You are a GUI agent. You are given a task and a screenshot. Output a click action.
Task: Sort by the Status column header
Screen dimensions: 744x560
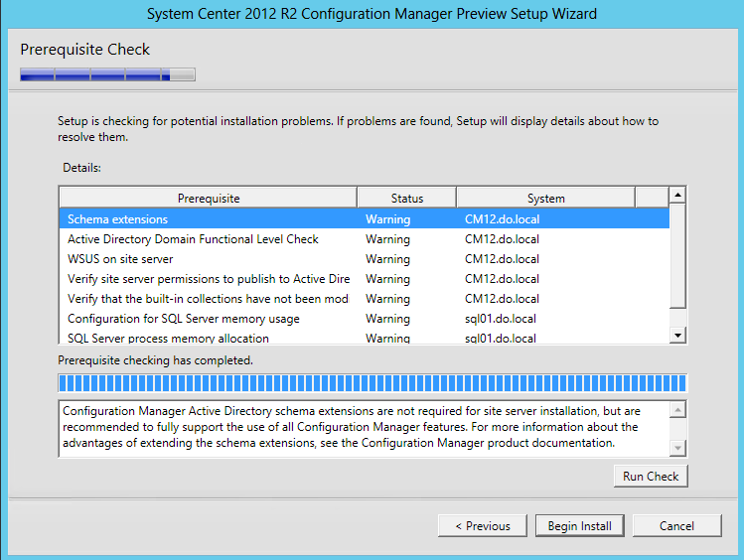point(406,199)
